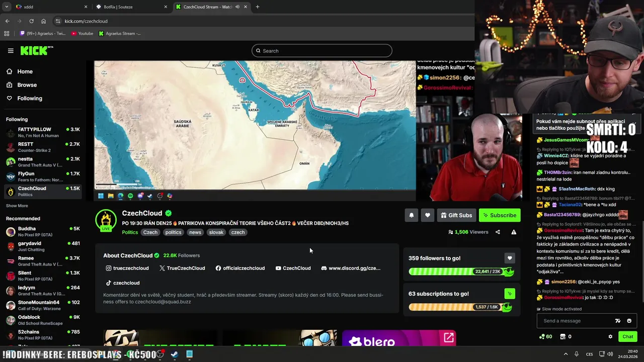Open the browser apps grid icon
Screen dimensions: 644x362
[7, 34]
